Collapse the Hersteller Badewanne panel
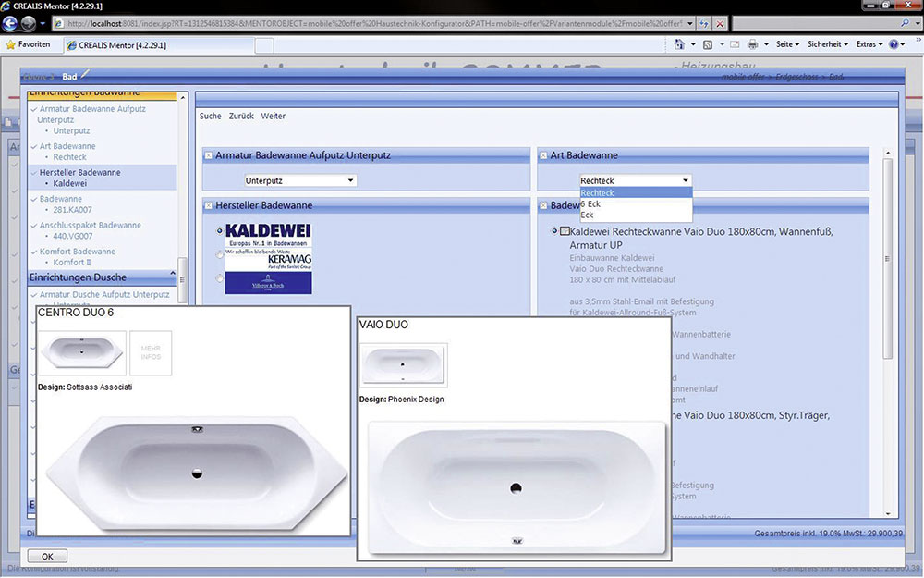Screen dimensions: 924x578 coord(208,206)
